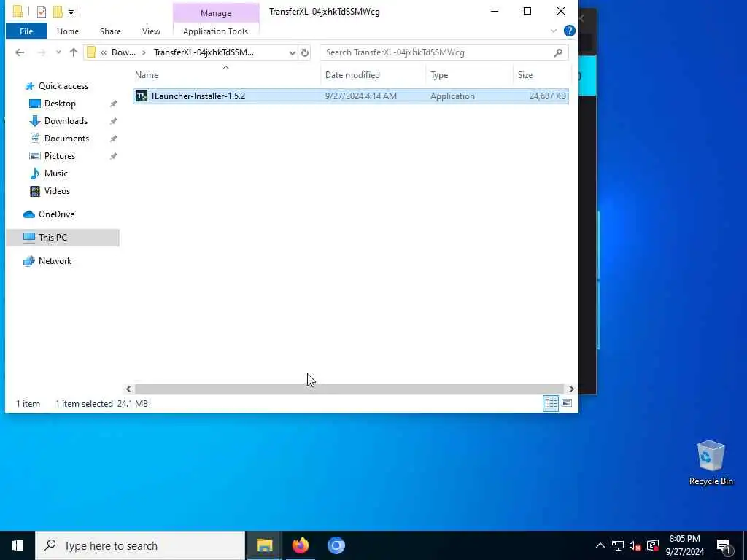Click the horizontal scrollbar left arrow

[x=128, y=389]
